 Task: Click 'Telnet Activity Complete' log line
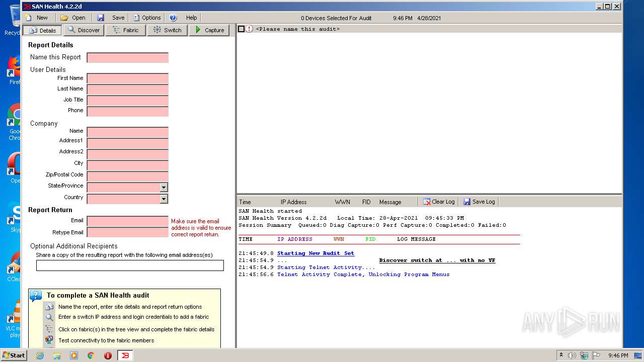coord(363,275)
